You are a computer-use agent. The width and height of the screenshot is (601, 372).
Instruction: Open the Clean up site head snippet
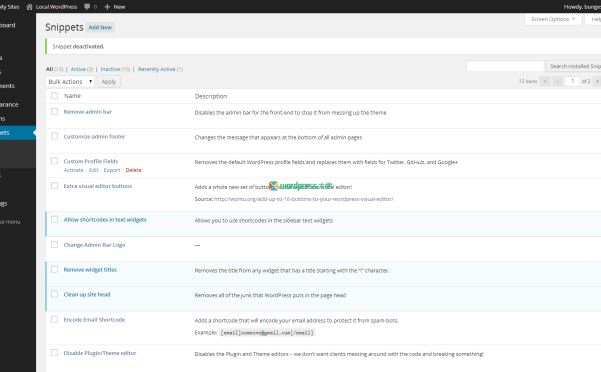click(87, 295)
